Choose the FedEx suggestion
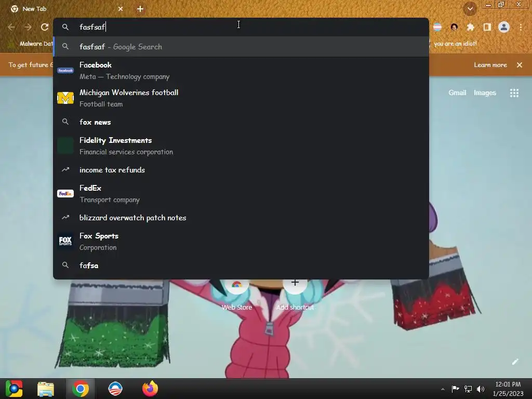 (x=241, y=194)
